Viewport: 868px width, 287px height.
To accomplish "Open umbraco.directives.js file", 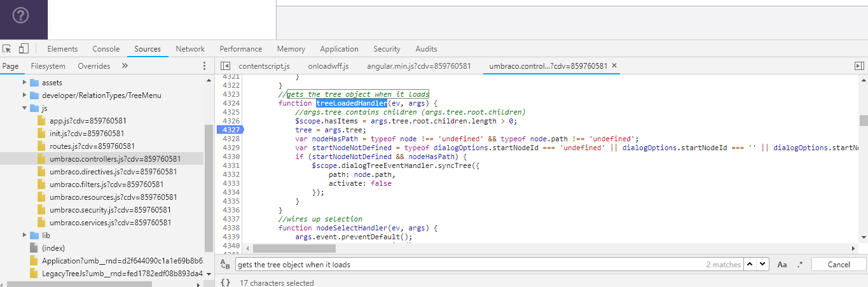I will tap(113, 172).
